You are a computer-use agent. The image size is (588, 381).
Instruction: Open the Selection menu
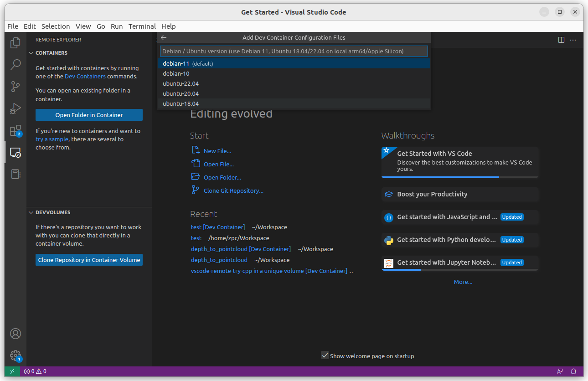click(x=56, y=26)
